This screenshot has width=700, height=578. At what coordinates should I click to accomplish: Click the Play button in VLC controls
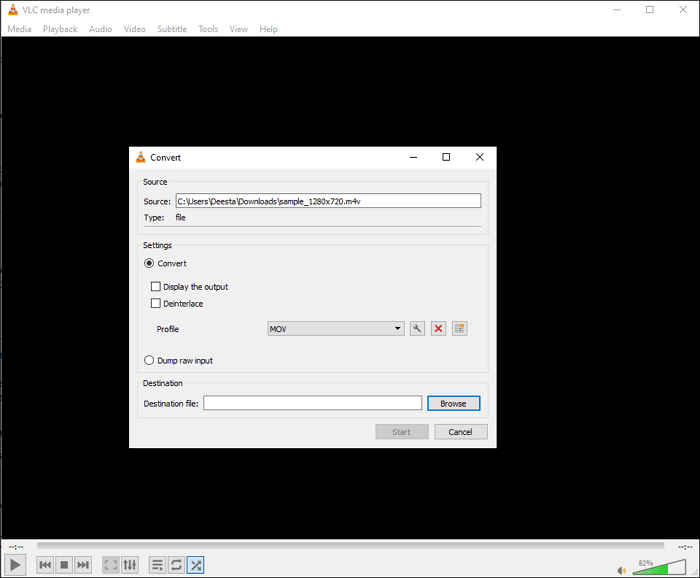click(x=15, y=565)
